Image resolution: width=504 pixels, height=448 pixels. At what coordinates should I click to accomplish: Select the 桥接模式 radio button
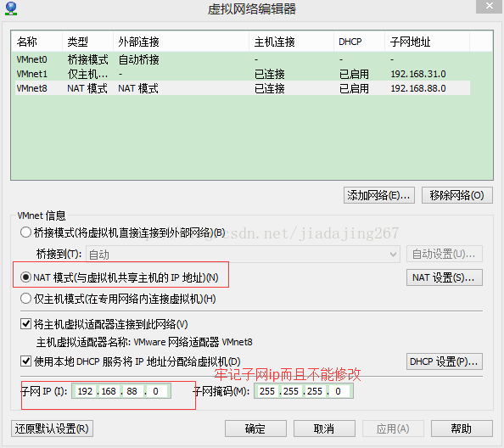tap(25, 232)
